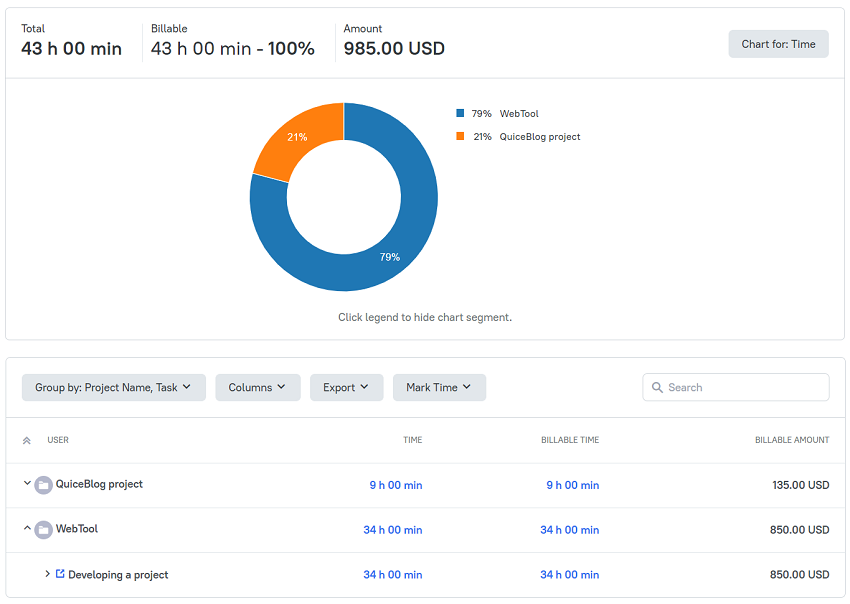This screenshot has width=850, height=604.
Task: Click the Chart for: Time button
Action: click(x=778, y=44)
